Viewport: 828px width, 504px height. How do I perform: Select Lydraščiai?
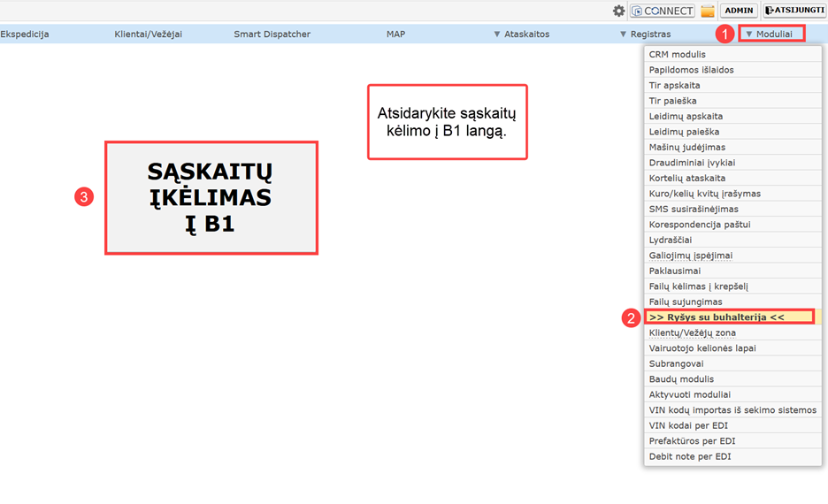pos(733,241)
